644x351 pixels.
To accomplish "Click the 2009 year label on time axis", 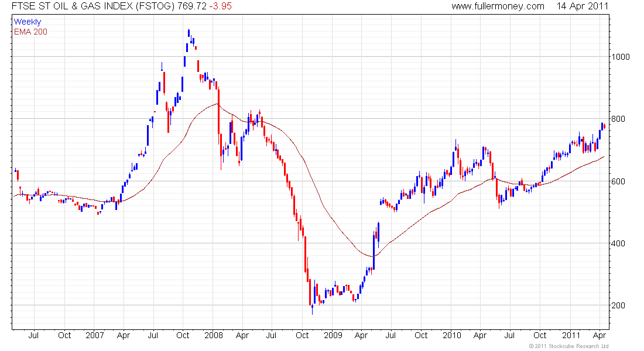I will point(333,335).
